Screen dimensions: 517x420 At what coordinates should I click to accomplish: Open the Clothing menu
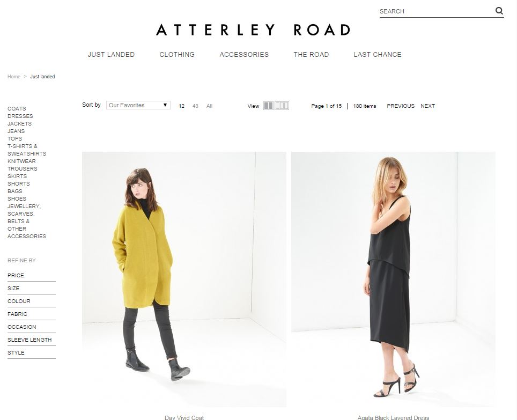[177, 55]
